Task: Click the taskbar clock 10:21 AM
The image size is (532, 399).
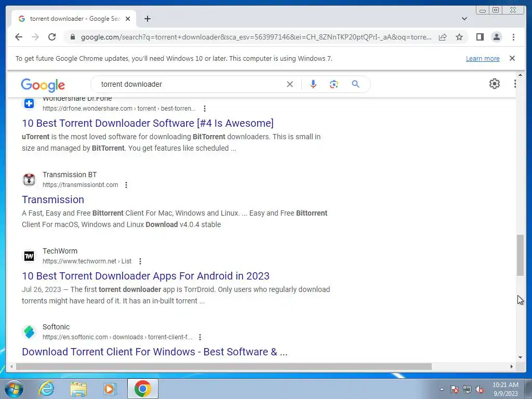Action: point(505,385)
